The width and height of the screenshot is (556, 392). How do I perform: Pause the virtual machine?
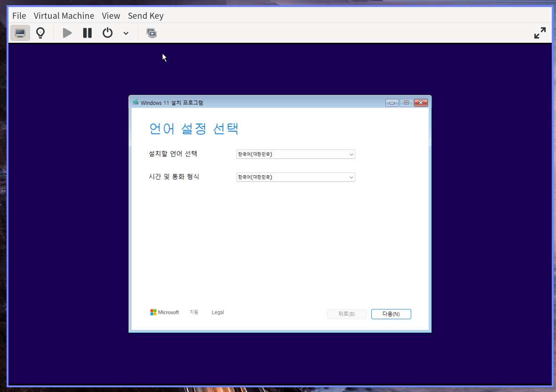point(87,33)
